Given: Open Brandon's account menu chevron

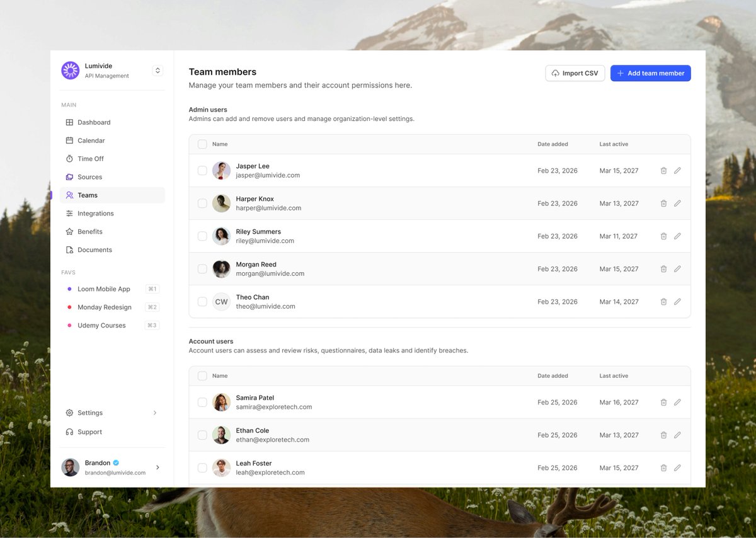Looking at the screenshot, I should pos(157,467).
